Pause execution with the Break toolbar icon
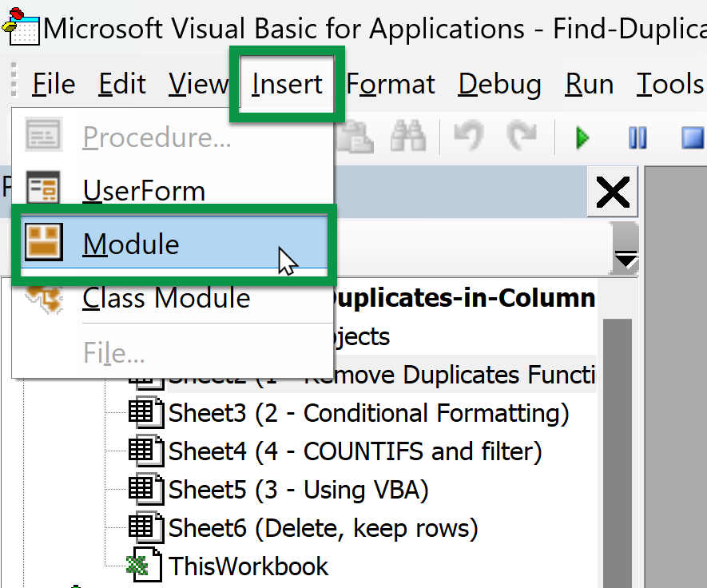Screen dimensions: 707x588 tap(637, 137)
